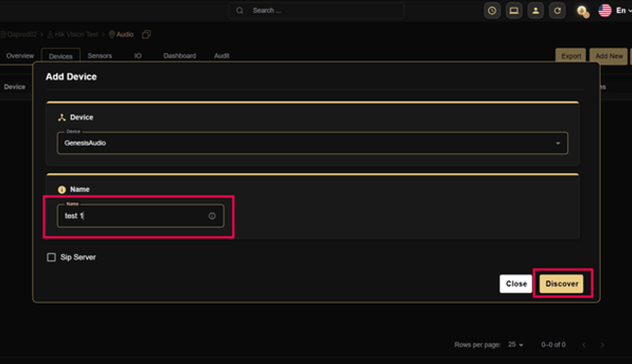Click the Name input field with test 1

pos(141,216)
